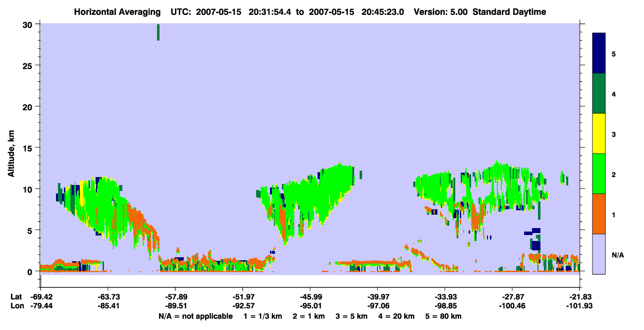Click the 'Lat' row label
Screen dimensions: 644x330
click(16, 297)
